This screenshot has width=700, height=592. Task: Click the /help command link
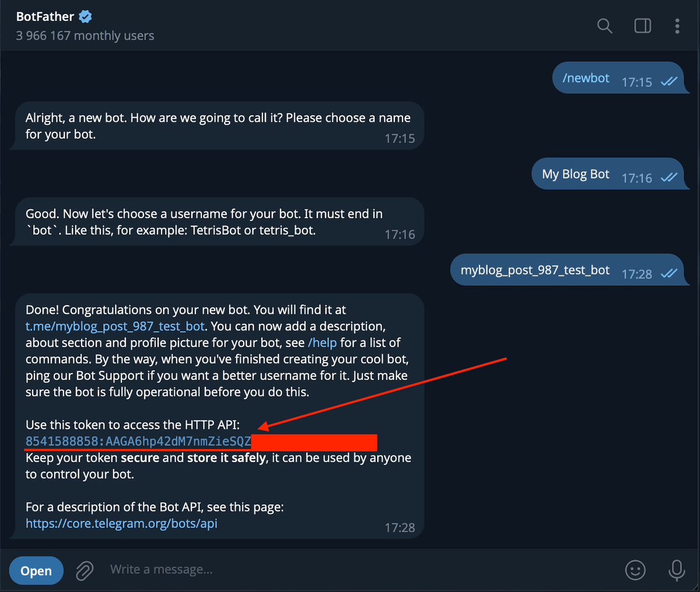(x=323, y=342)
